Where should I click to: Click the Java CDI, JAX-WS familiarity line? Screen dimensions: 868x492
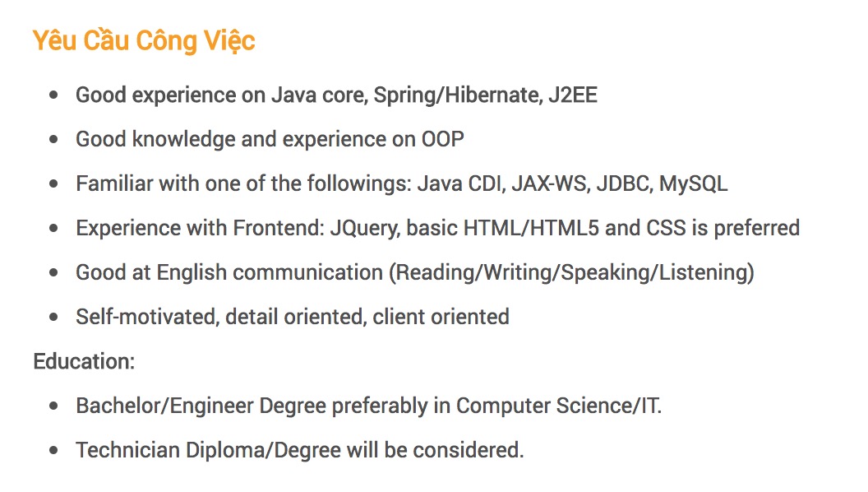[401, 183]
